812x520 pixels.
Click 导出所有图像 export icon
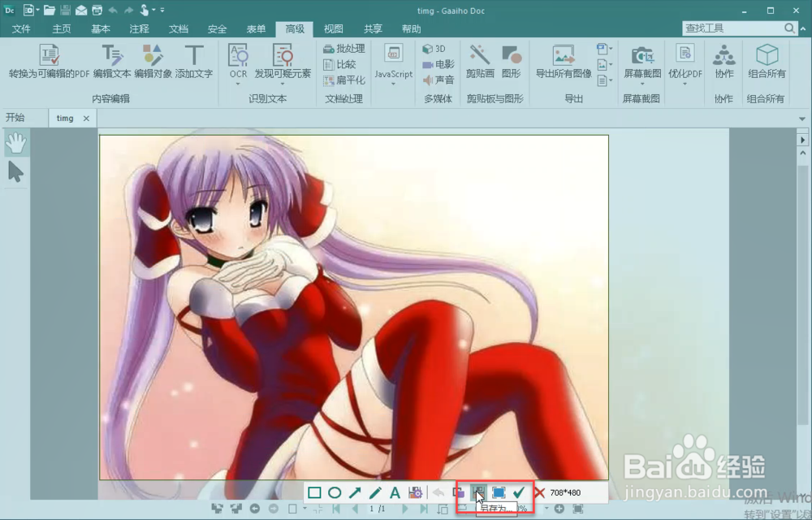pos(564,55)
